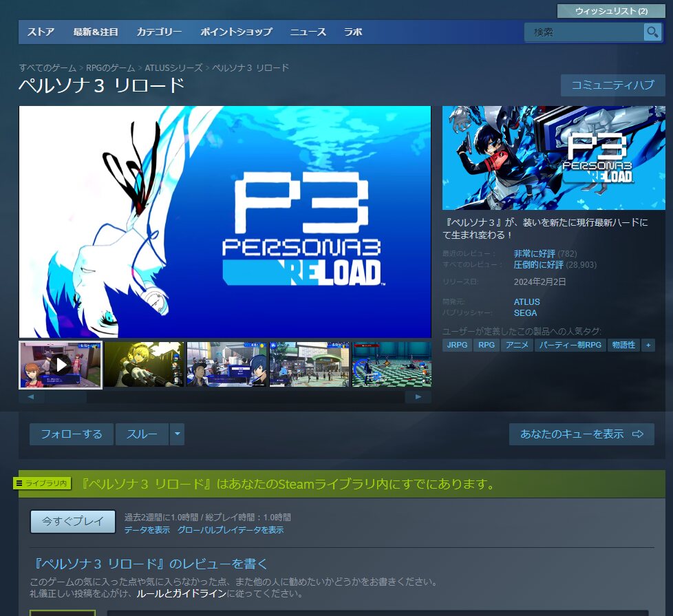Select the RPG tag
Image resolution: width=673 pixels, height=616 pixels.
pos(487,345)
